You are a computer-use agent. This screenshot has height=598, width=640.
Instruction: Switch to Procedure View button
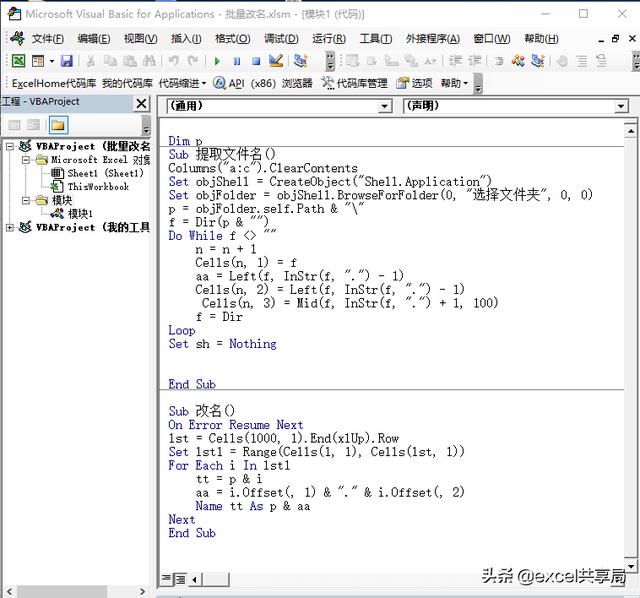[166, 578]
